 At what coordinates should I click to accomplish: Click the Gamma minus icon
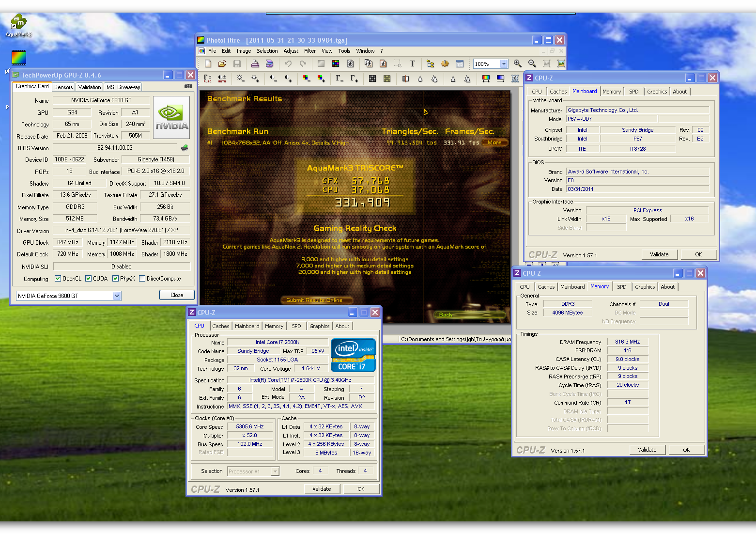pos(339,79)
